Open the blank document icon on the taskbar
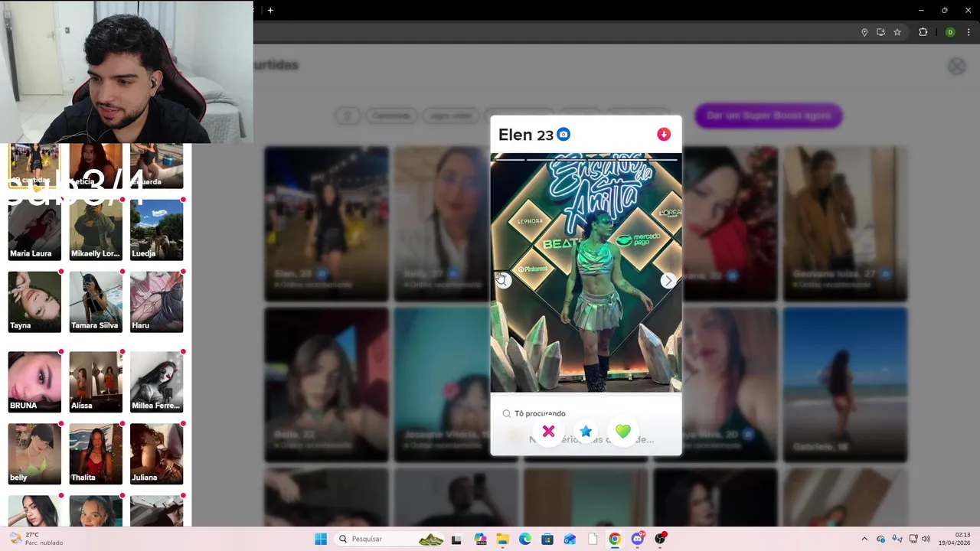The height and width of the screenshot is (551, 980). click(x=593, y=539)
